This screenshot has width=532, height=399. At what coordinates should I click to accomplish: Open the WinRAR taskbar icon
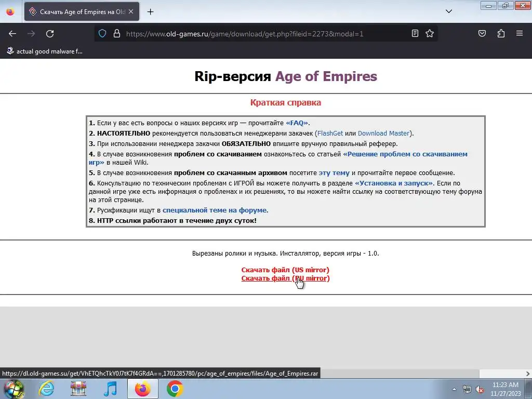pos(78,389)
